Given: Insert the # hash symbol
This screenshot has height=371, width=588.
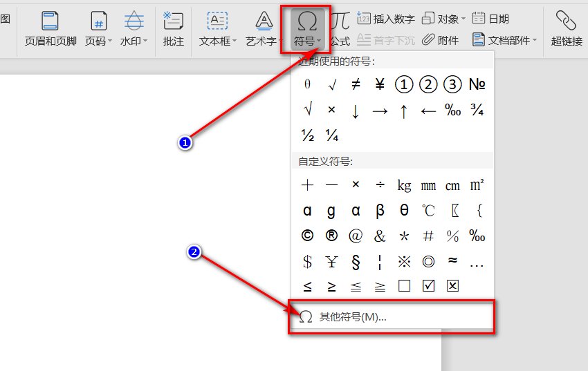Looking at the screenshot, I should [428, 236].
